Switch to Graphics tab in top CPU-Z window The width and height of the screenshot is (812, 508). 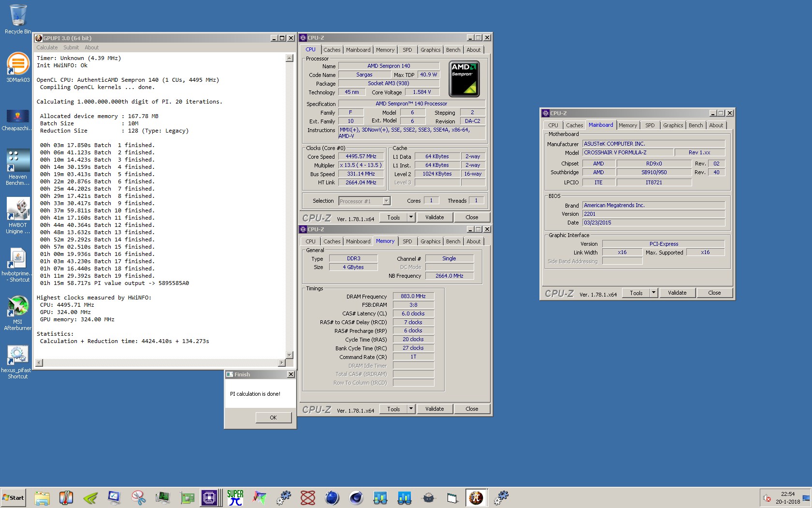point(430,50)
